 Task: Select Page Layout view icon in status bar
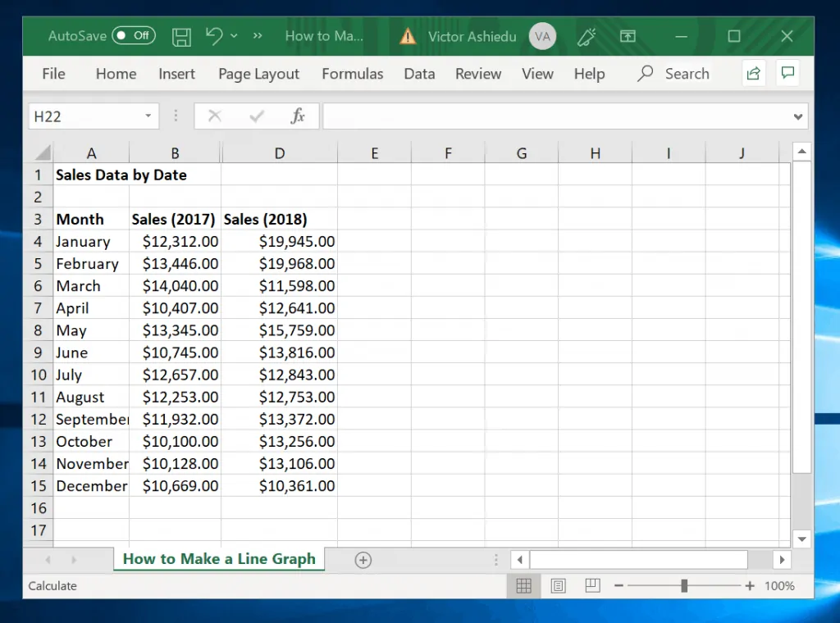pos(558,585)
